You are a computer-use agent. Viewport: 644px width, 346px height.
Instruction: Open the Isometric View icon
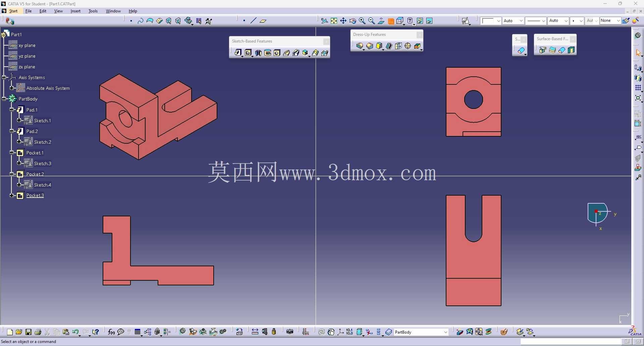pos(400,21)
